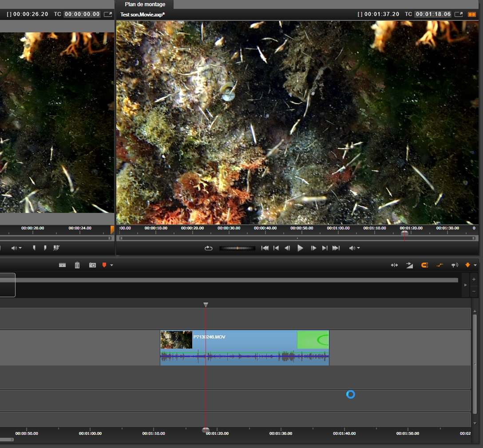Toggle loop playback in the timeline player
This screenshot has height=448, width=483.
point(209,248)
